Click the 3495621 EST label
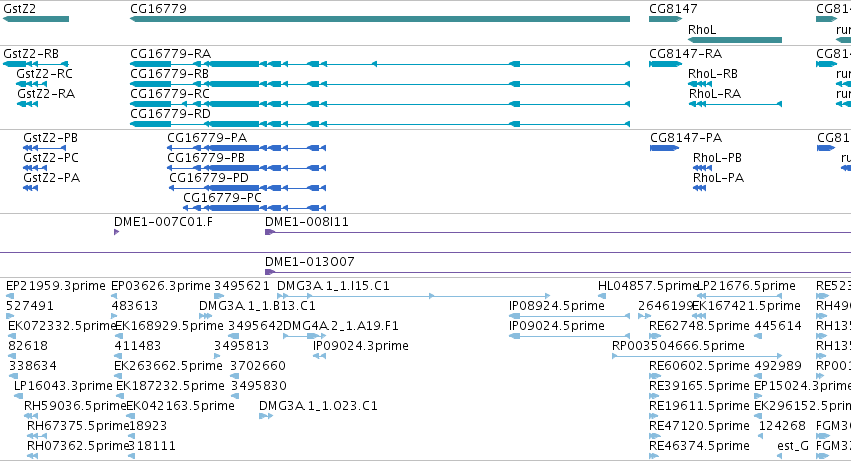851x461 pixels. 242,286
